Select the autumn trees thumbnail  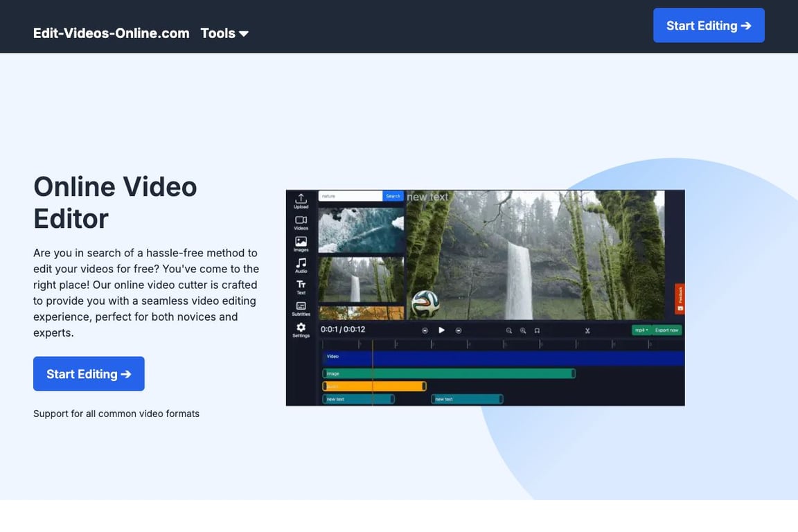tap(361, 312)
